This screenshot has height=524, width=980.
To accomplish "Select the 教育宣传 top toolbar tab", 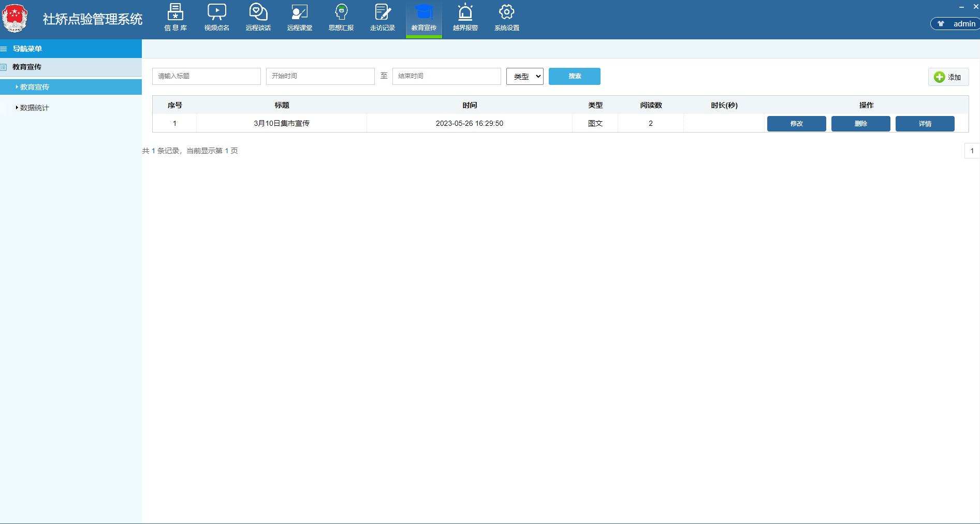I will pyautogui.click(x=424, y=18).
